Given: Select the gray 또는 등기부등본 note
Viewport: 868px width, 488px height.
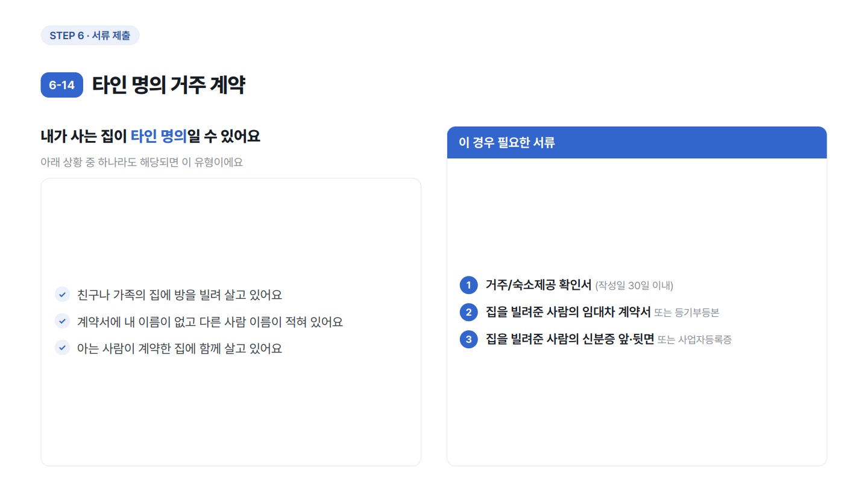Looking at the screenshot, I should pyautogui.click(x=687, y=313).
